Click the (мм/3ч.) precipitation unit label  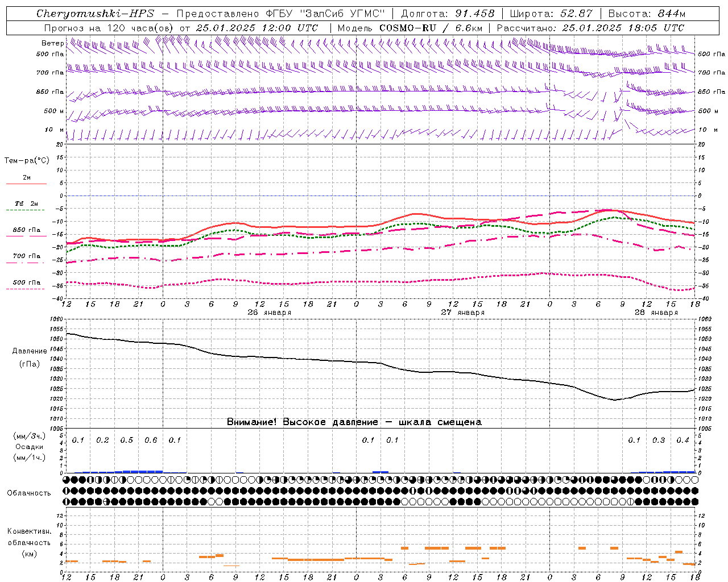point(30,436)
